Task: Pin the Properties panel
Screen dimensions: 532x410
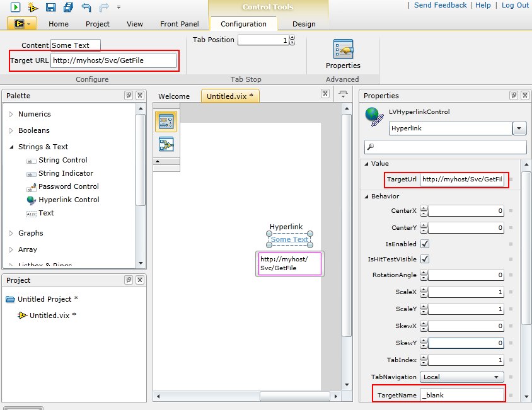Action: [514, 95]
